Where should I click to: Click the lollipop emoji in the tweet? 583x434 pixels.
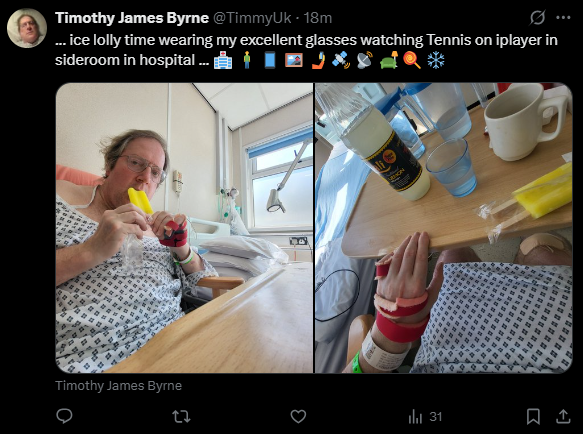point(412,60)
